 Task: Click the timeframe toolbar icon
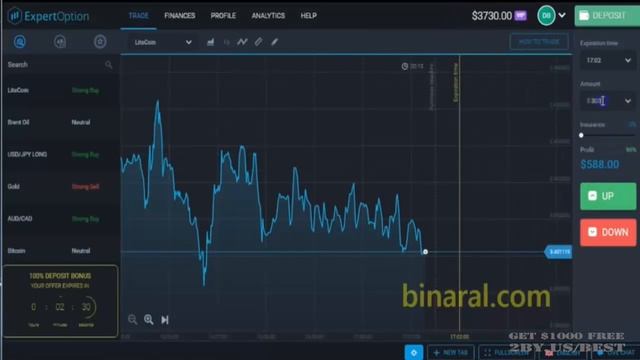point(227,42)
